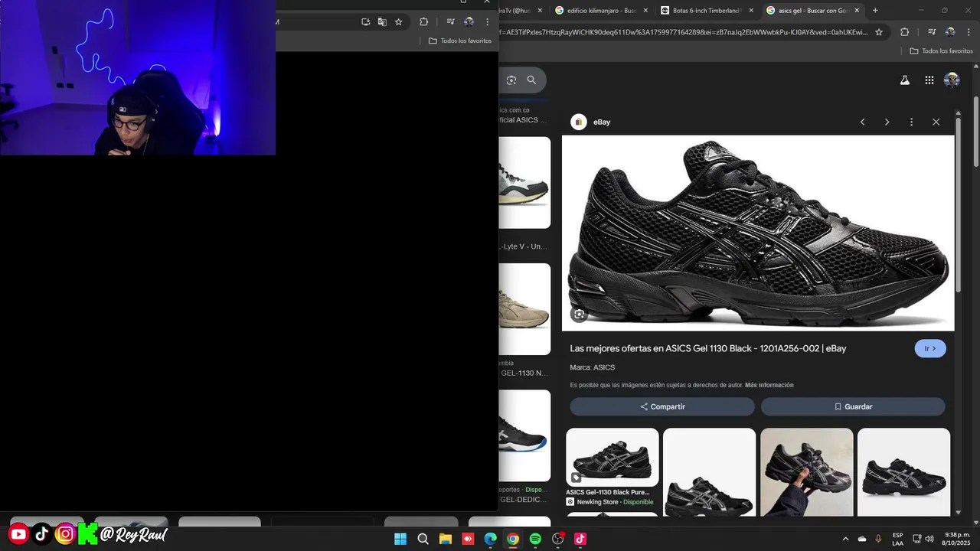The width and height of the screenshot is (980, 551).
Task: Show hidden system tray icons
Action: (845, 539)
